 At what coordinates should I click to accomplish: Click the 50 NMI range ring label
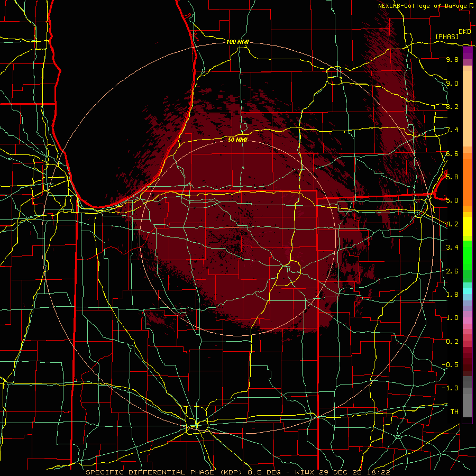pyautogui.click(x=237, y=140)
